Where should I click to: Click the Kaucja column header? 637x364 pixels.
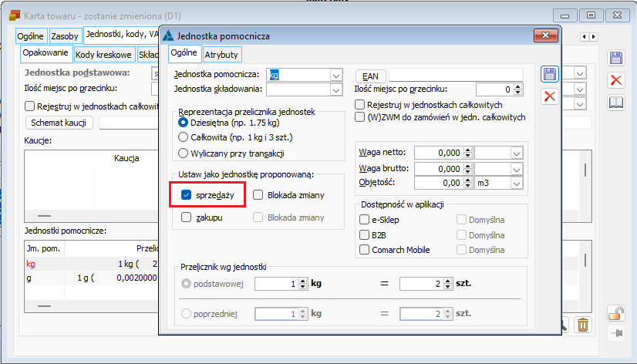coord(126,158)
